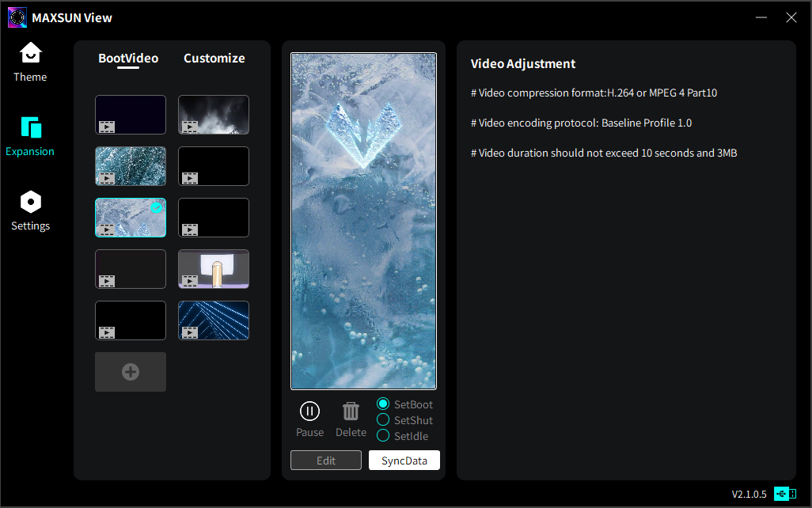Viewport: 812px width, 508px height.
Task: Click the MAXSUN View logo icon
Action: point(17,17)
